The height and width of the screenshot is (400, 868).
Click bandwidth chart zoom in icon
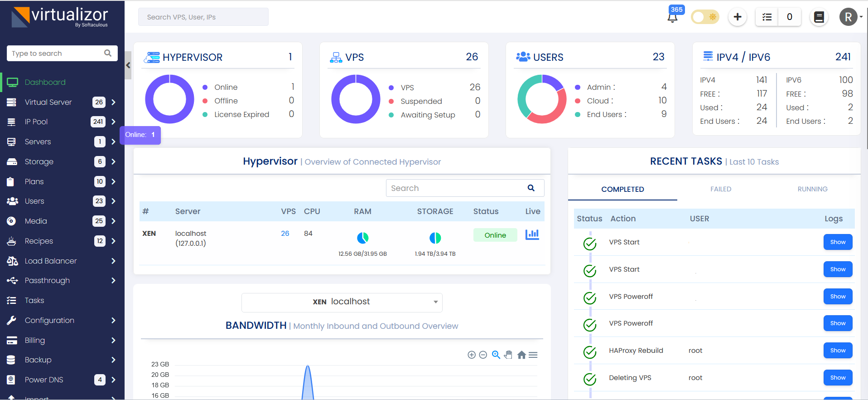472,355
